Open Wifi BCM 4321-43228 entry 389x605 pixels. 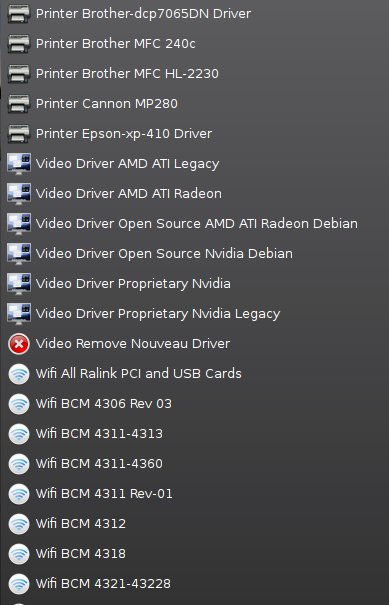point(194,584)
